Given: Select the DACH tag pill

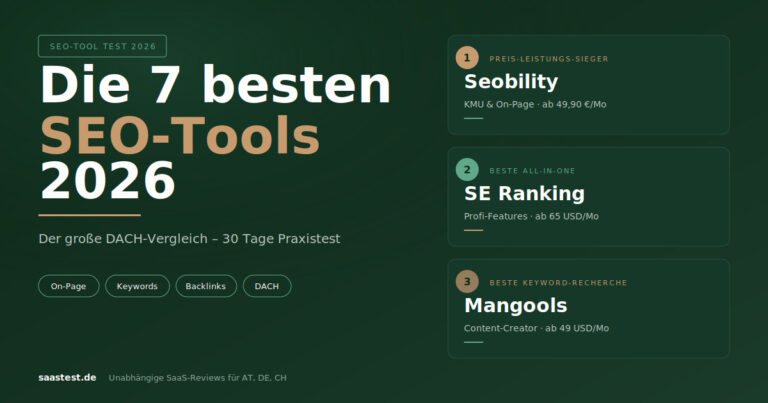Looking at the screenshot, I should coord(267,286).
